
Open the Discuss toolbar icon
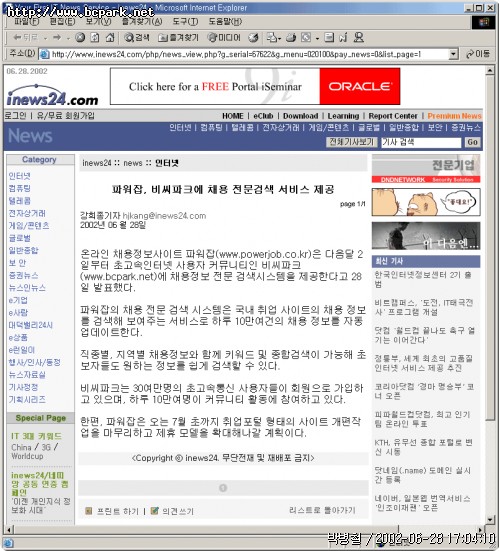coord(329,37)
